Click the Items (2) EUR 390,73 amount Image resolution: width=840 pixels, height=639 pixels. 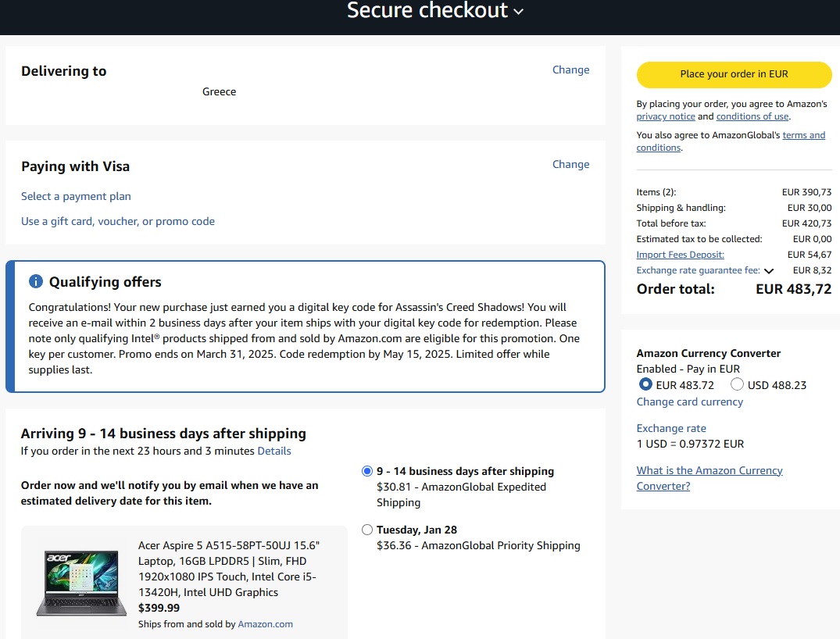click(806, 192)
